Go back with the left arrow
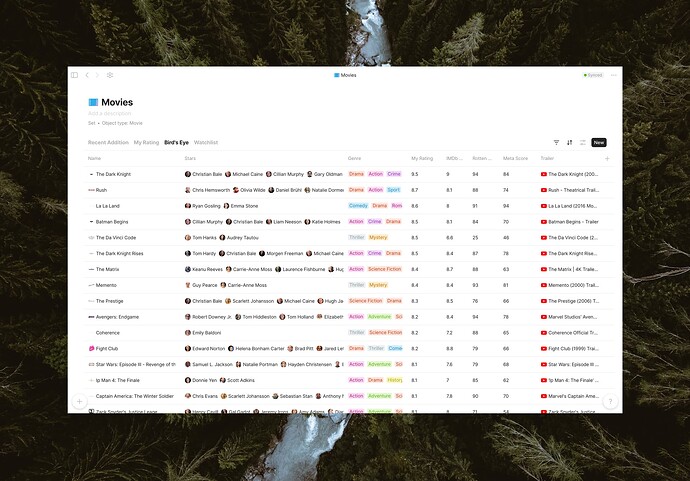 pyautogui.click(x=87, y=75)
